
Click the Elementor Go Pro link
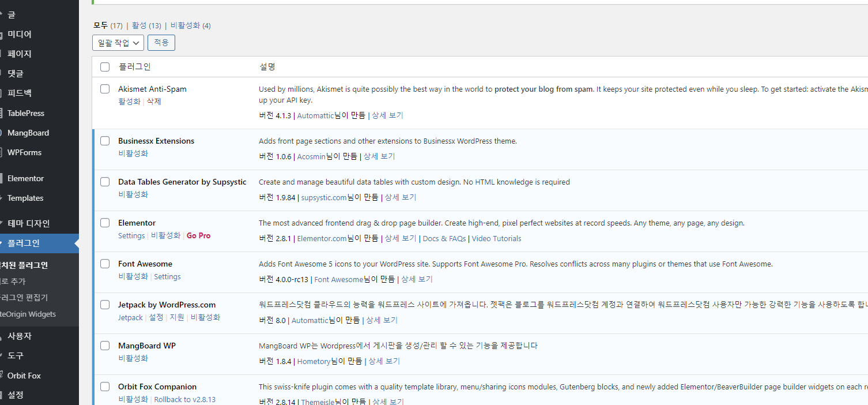tap(199, 235)
